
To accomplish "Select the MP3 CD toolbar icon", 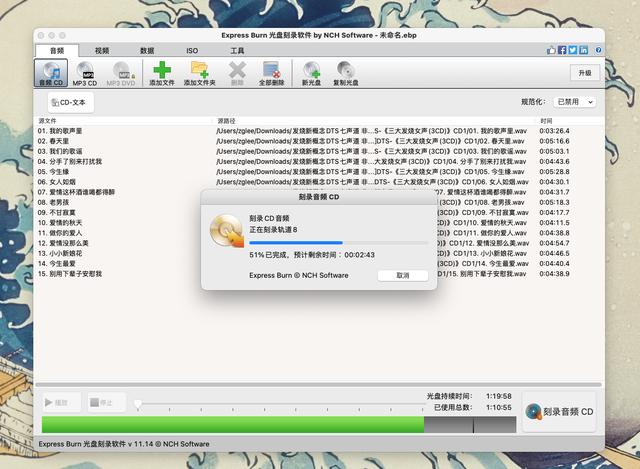I will pos(84,73).
